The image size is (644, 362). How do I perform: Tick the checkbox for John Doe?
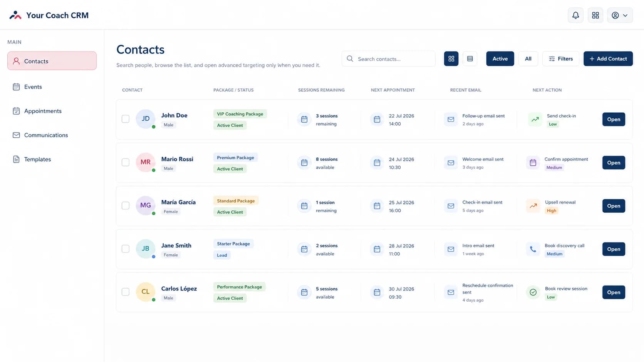(x=126, y=119)
